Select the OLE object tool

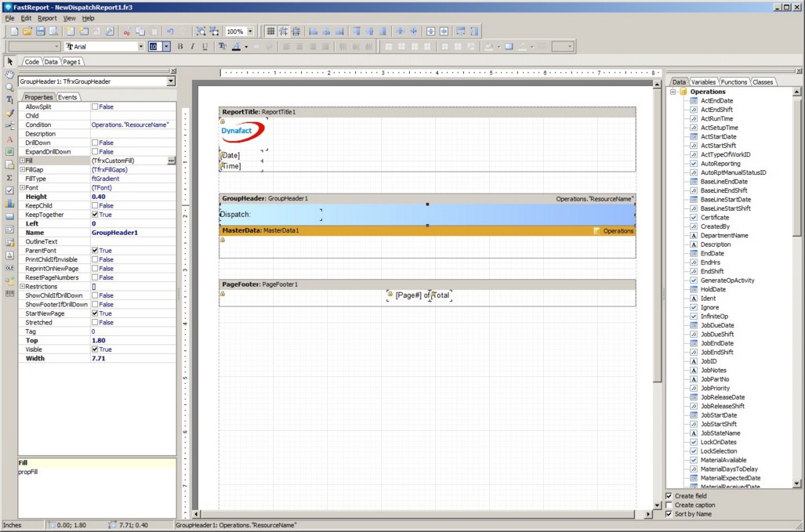[x=9, y=268]
